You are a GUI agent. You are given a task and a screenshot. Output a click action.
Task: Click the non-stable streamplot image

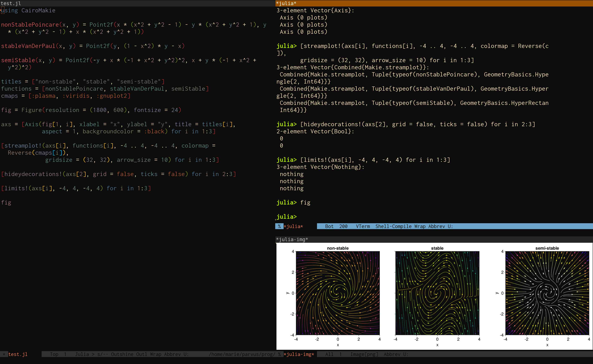(x=338, y=293)
